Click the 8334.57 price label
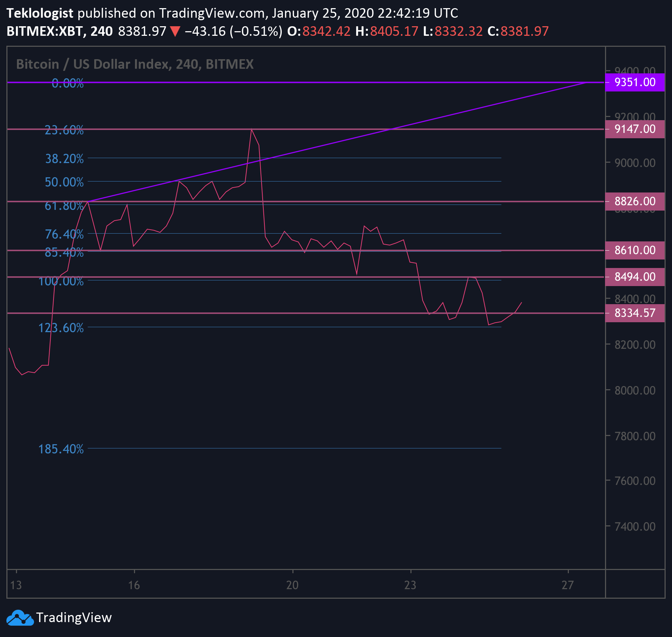The image size is (672, 637). tap(635, 313)
